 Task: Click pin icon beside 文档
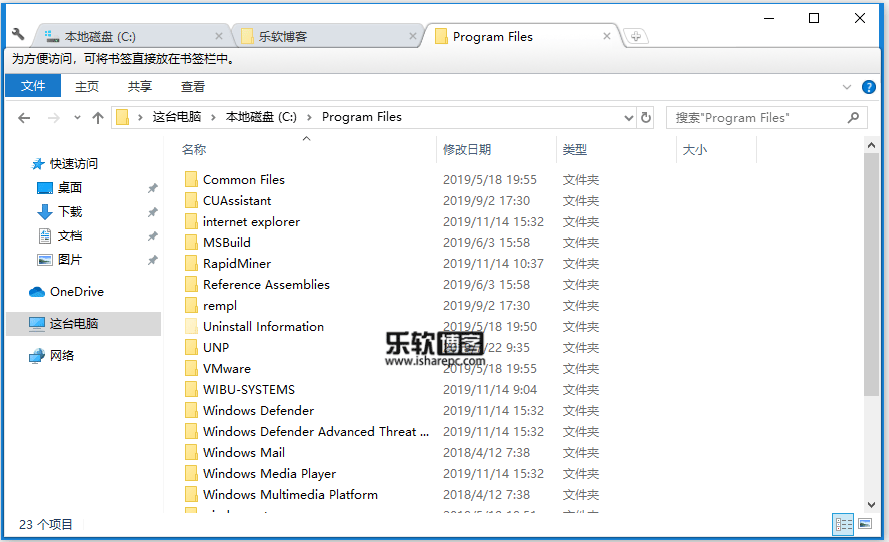[x=153, y=236]
